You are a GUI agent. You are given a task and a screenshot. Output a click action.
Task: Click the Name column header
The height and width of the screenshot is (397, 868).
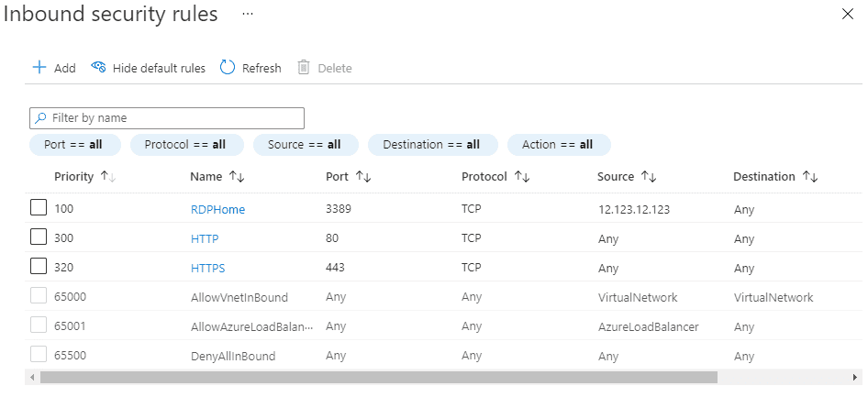click(x=206, y=177)
